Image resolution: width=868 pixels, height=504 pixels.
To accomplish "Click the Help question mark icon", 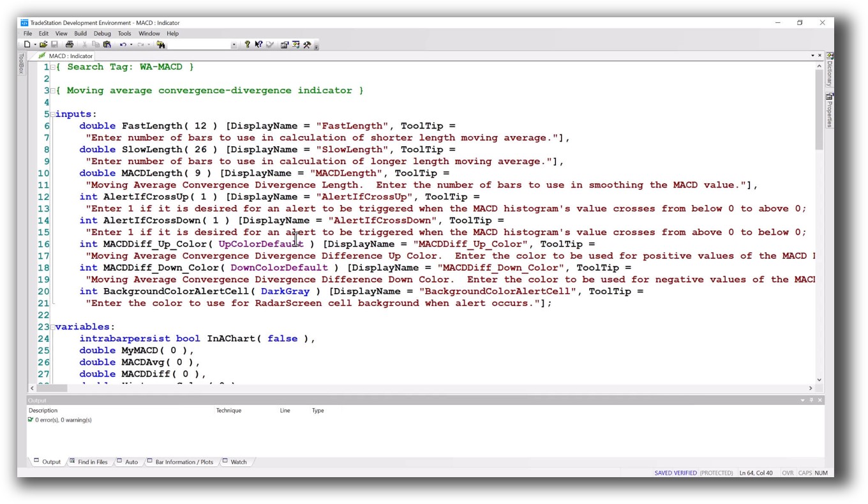I will [248, 44].
